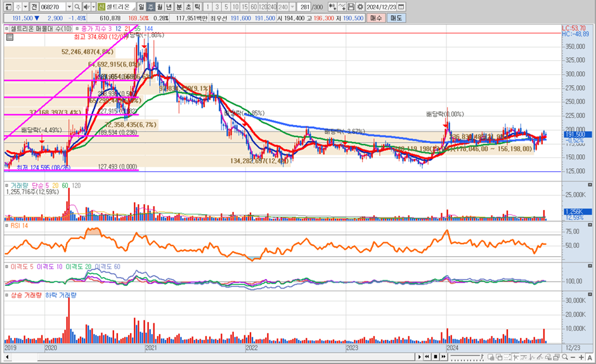The height and width of the screenshot is (364, 596).
Task: Toggle the 셀트리온 매물대 indicator checkbox
Action: point(7,29)
